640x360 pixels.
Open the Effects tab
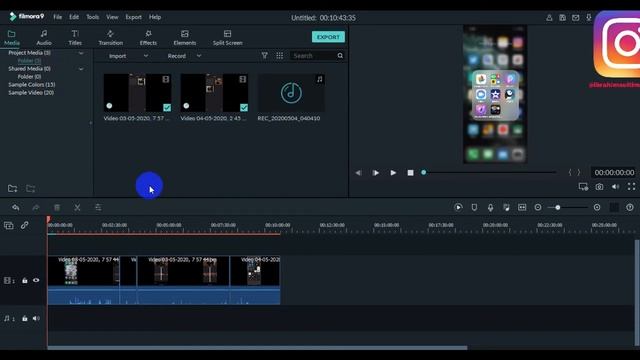[x=148, y=38]
